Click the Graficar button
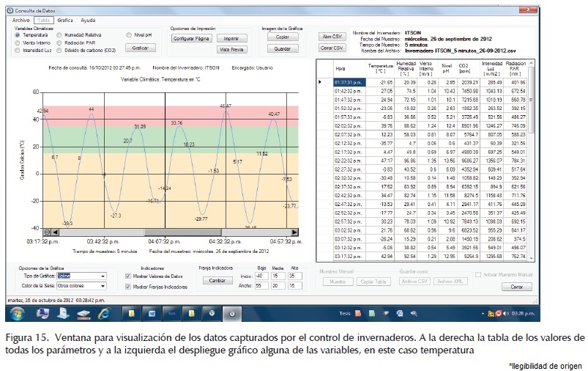588x371 pixels. 139,48
